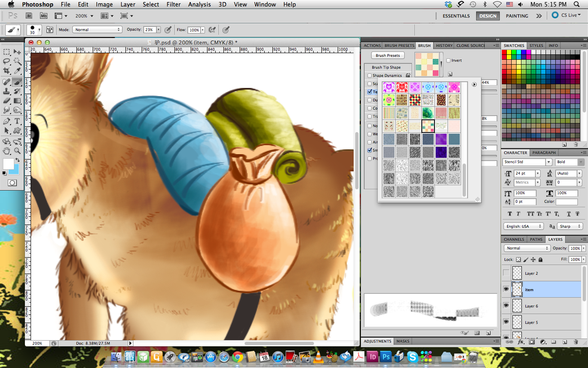Image resolution: width=588 pixels, height=368 pixels.
Task: Click the character Color swatch
Action: click(x=567, y=202)
